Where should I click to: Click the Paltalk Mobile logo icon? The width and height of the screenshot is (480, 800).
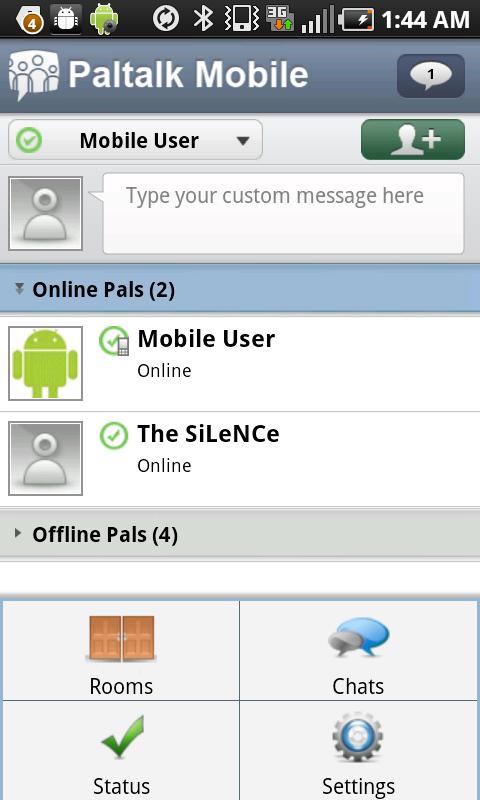click(x=33, y=74)
